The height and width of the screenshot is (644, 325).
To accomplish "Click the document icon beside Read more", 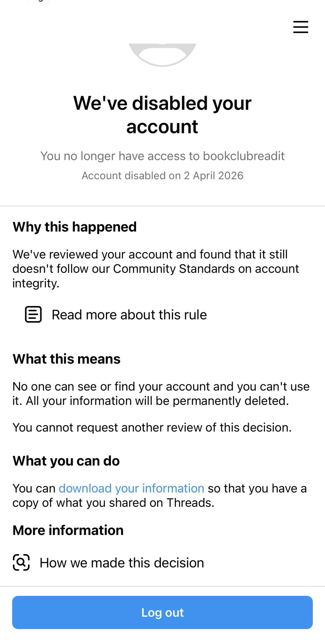I will 33,314.
